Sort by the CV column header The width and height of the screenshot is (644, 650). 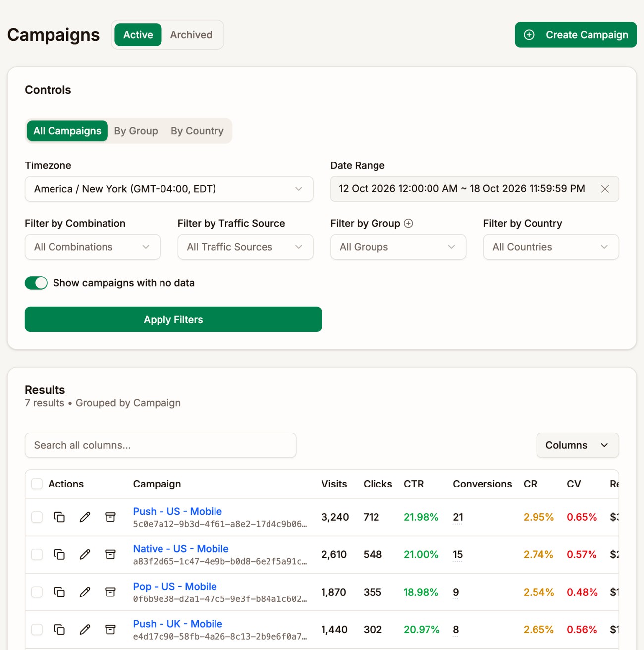coord(574,484)
